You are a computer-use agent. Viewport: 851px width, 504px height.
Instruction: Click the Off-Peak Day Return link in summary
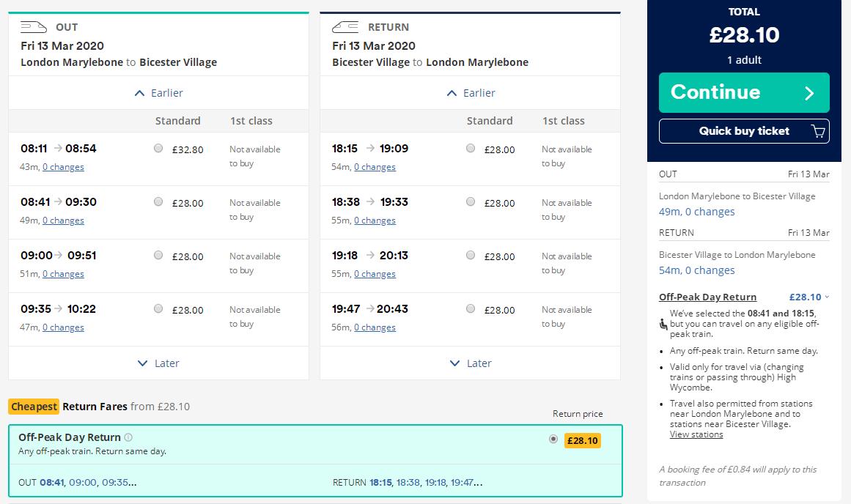(x=708, y=297)
